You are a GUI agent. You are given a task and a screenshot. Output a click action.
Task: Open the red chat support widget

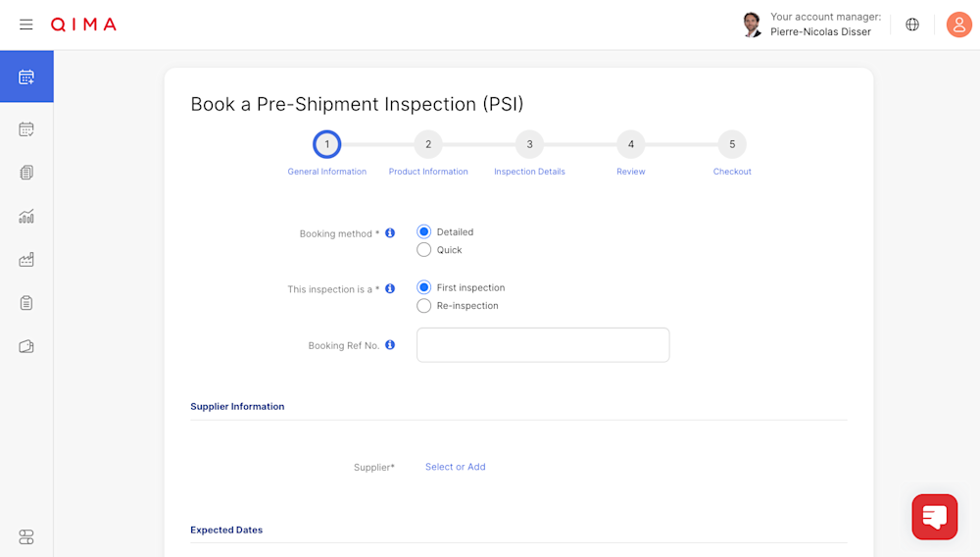point(934,517)
